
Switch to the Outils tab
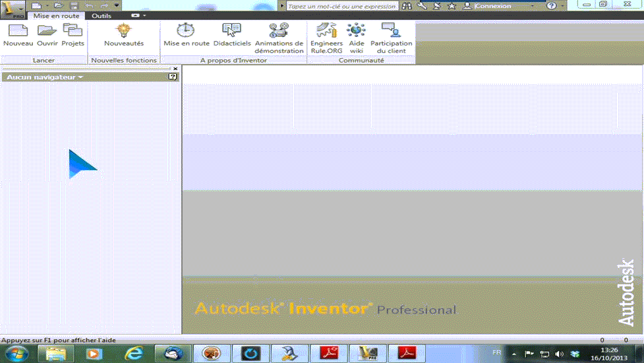102,16
